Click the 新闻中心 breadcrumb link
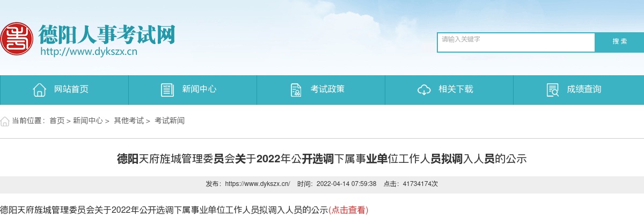 tap(88, 121)
